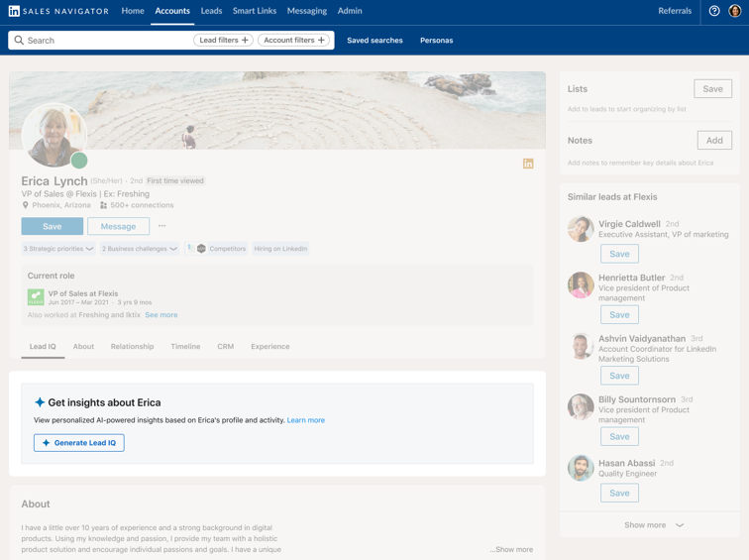Expand Show more similar leads
This screenshot has height=560, width=749.
pyautogui.click(x=654, y=525)
